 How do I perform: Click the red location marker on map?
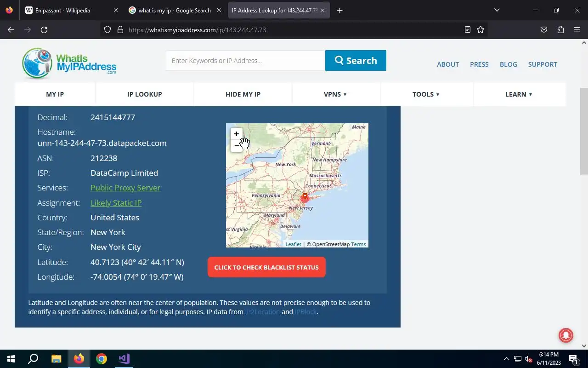(305, 198)
